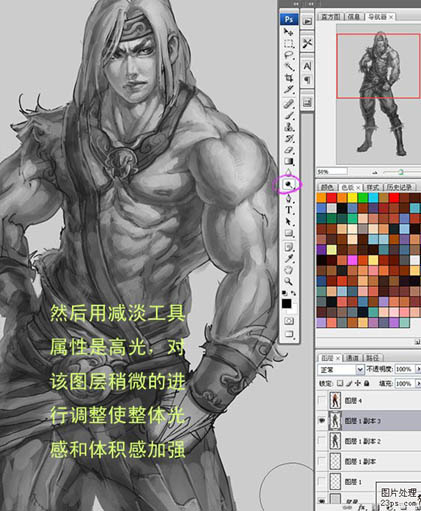Viewport: 421px width, 511px height.
Task: Open the fill slider arrow
Action: coord(418,384)
